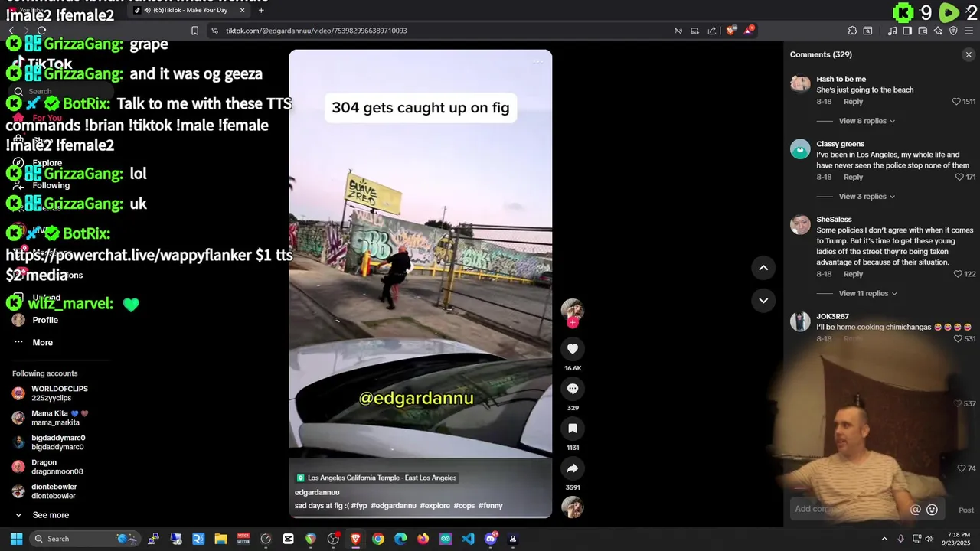Open browser hamburger main menu

[969, 31]
